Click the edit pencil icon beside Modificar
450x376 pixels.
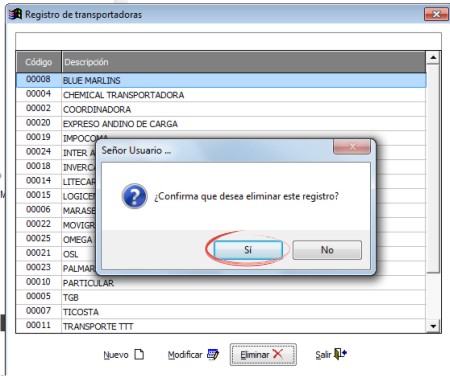[x=213, y=354]
